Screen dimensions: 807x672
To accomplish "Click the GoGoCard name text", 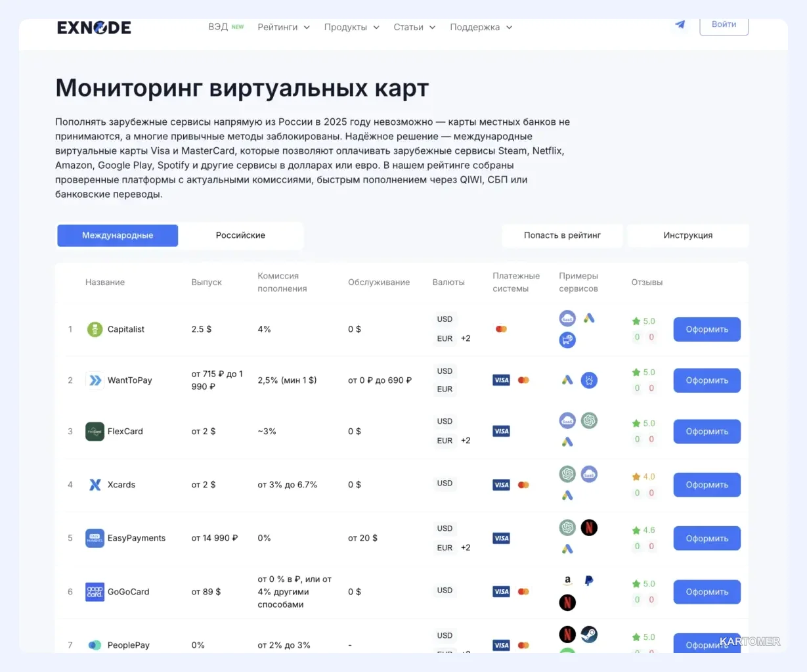I will tap(129, 592).
